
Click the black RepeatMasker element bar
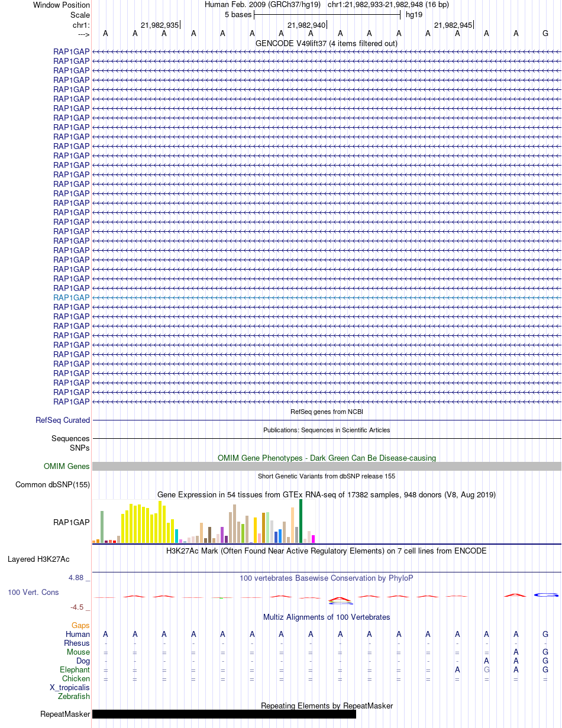click(224, 714)
